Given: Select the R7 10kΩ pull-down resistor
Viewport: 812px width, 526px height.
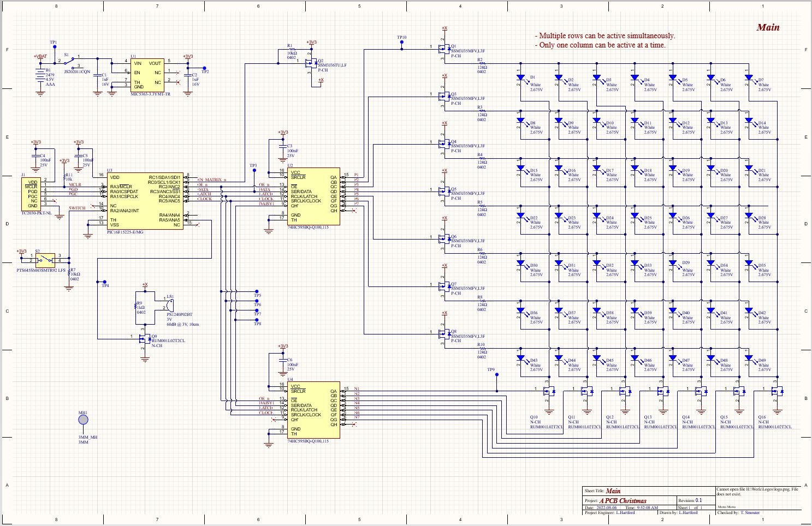Looking at the screenshot, I should coord(69,273).
